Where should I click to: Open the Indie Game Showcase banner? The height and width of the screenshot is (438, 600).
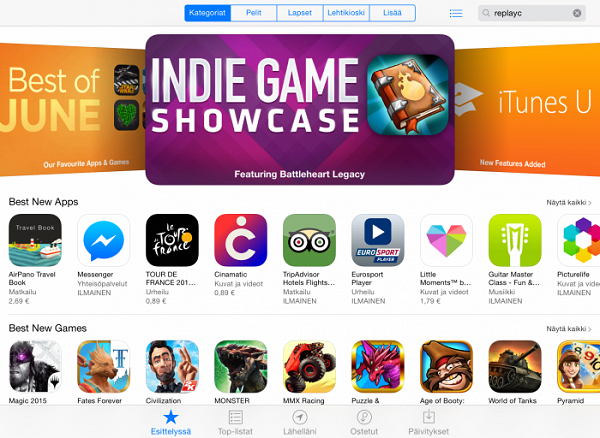[x=300, y=109]
